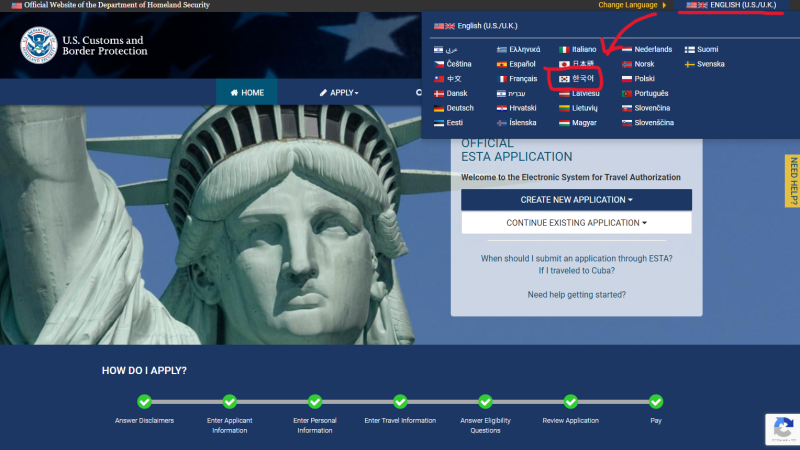Click the Answer Eligibility Questions step
This screenshot has height=450, width=800.
click(x=485, y=426)
